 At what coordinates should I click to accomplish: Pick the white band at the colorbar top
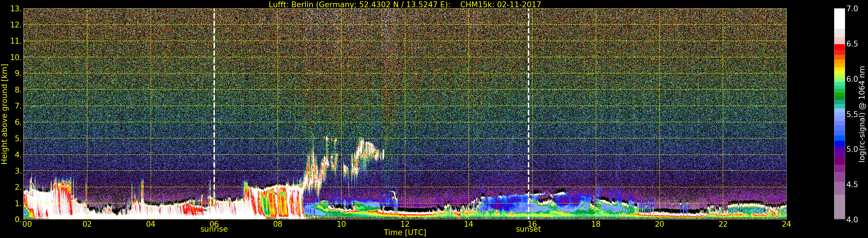click(x=839, y=18)
